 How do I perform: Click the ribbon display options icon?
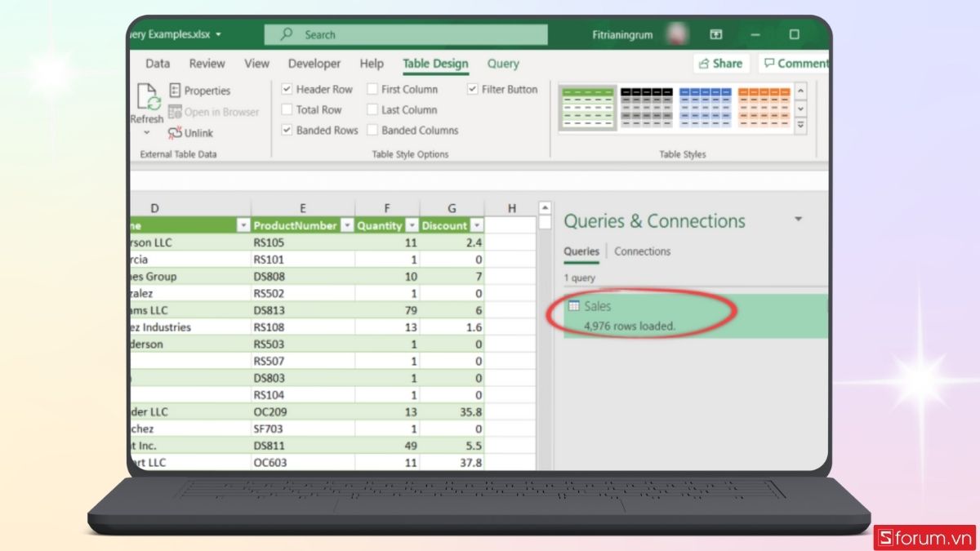click(x=716, y=35)
